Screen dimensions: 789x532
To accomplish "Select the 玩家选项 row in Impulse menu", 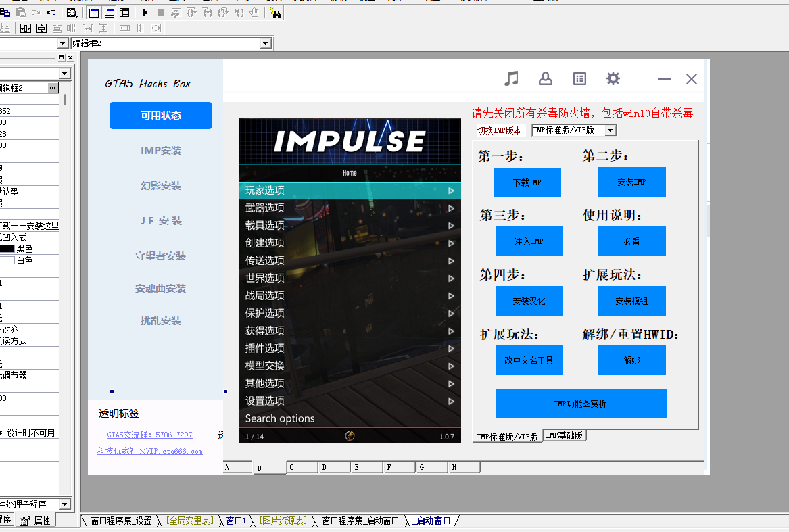I will (x=350, y=191).
